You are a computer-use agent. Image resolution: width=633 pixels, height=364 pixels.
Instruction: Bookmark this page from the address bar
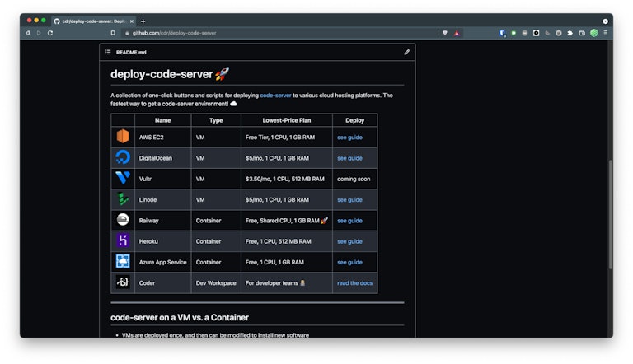[x=113, y=33]
